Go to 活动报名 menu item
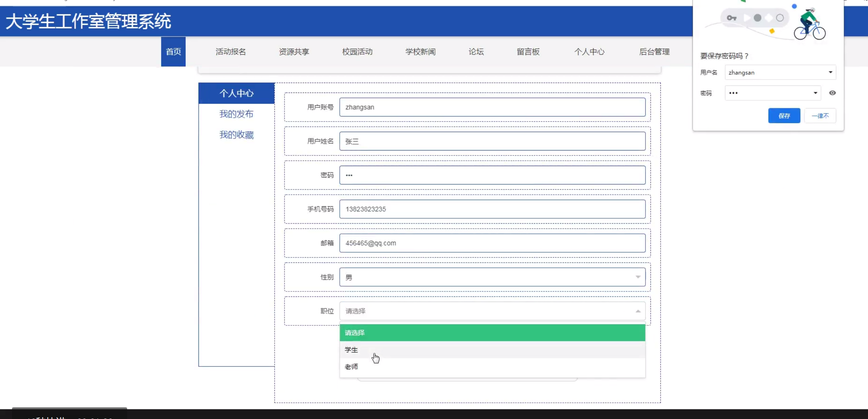This screenshot has width=868, height=419. [x=231, y=52]
